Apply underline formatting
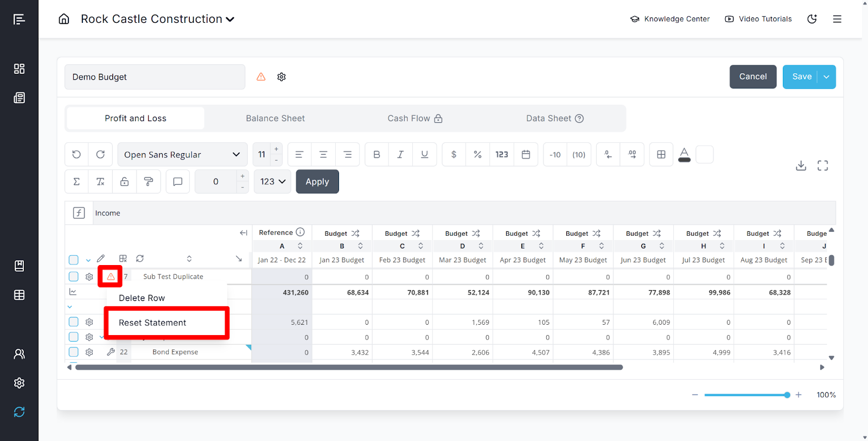 click(x=424, y=154)
